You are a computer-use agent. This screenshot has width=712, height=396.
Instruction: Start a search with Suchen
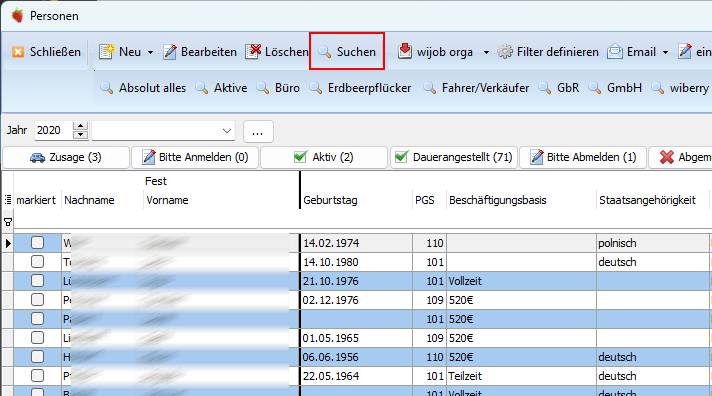(347, 51)
